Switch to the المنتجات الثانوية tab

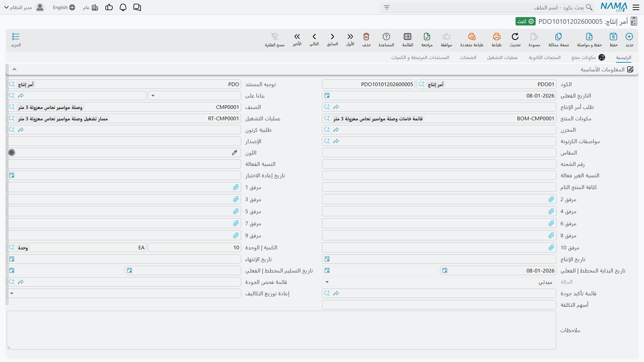click(x=545, y=58)
